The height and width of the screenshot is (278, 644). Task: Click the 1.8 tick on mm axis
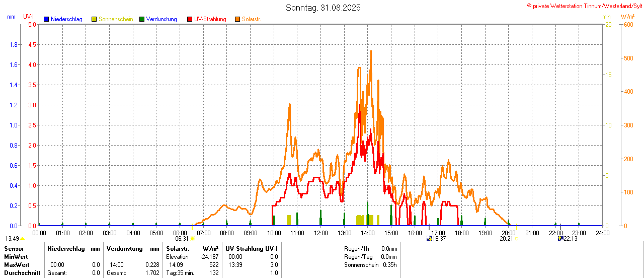point(14,44)
